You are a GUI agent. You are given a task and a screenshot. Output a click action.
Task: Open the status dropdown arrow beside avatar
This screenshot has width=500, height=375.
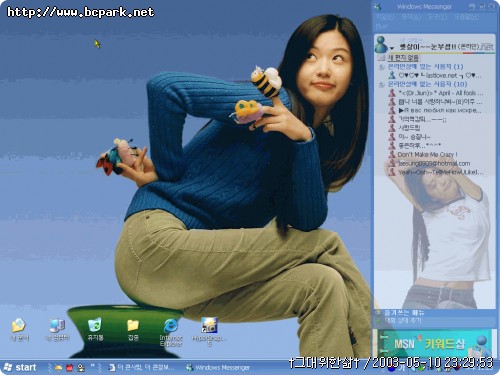tap(392, 48)
